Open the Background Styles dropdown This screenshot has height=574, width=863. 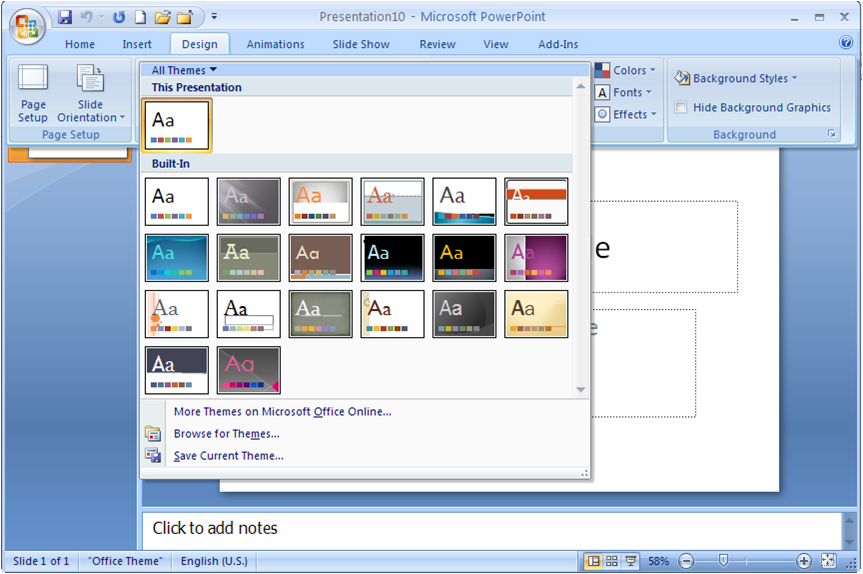click(x=736, y=78)
